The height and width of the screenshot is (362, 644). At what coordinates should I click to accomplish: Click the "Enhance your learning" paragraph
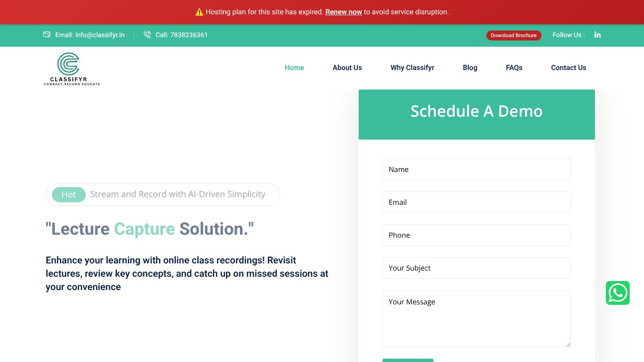pyautogui.click(x=187, y=273)
